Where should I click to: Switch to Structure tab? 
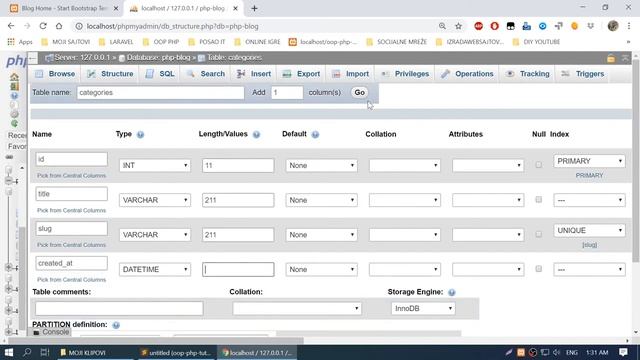coord(111,74)
